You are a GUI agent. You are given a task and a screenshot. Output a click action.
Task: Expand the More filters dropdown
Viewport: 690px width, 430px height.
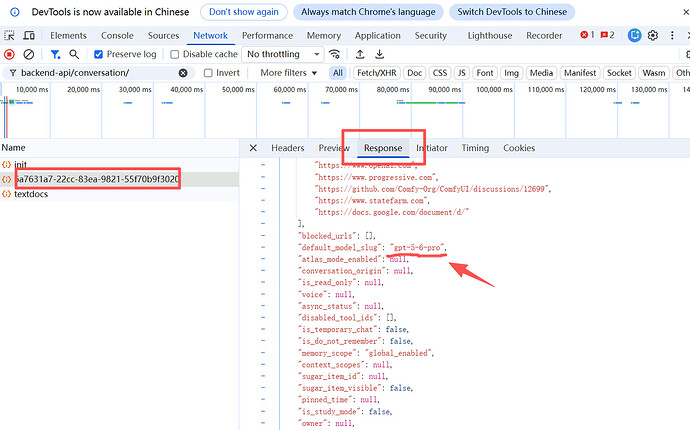point(289,73)
